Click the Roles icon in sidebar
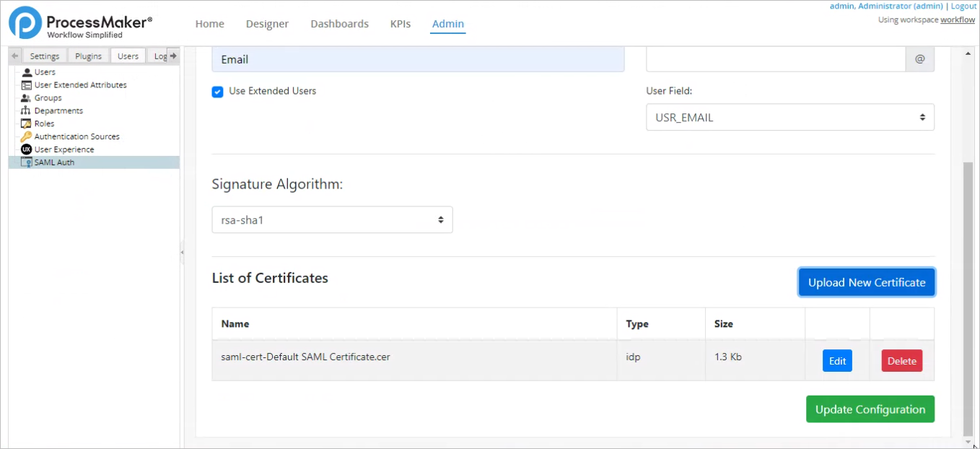The height and width of the screenshot is (449, 980). pos(27,124)
